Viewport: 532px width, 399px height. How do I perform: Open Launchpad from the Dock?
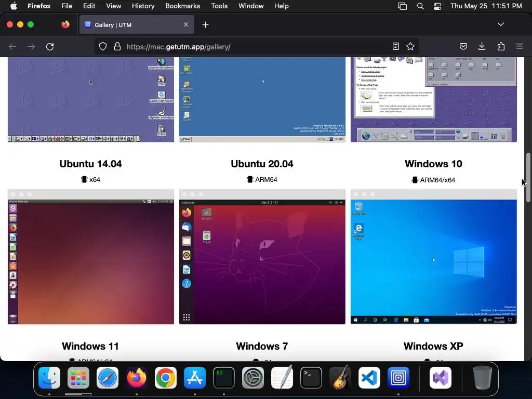point(78,378)
